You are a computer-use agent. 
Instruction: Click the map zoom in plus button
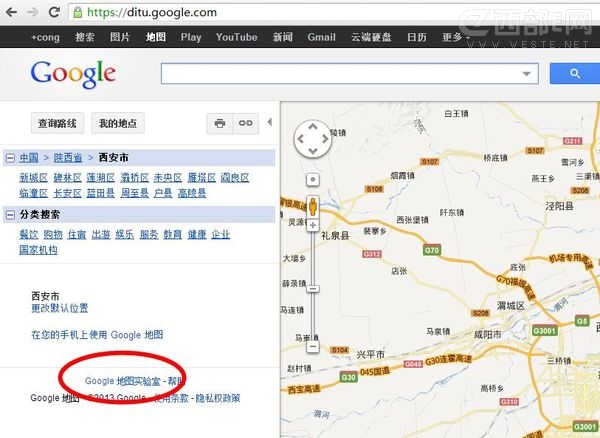click(x=312, y=227)
